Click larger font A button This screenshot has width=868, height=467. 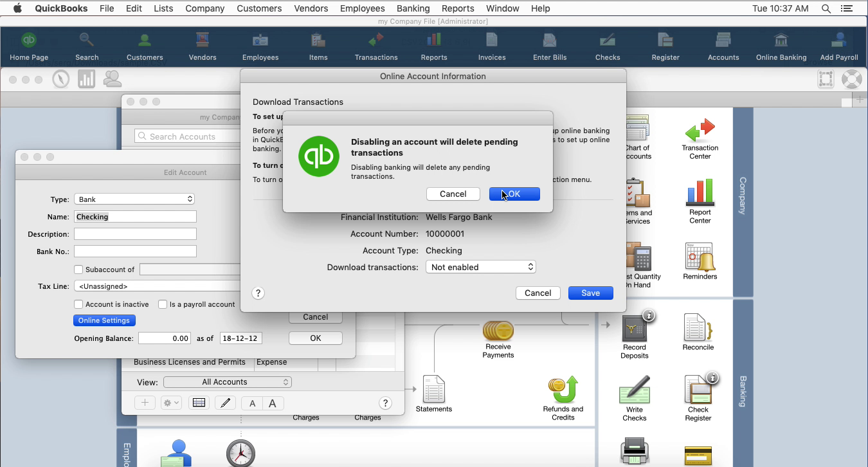[x=273, y=403]
